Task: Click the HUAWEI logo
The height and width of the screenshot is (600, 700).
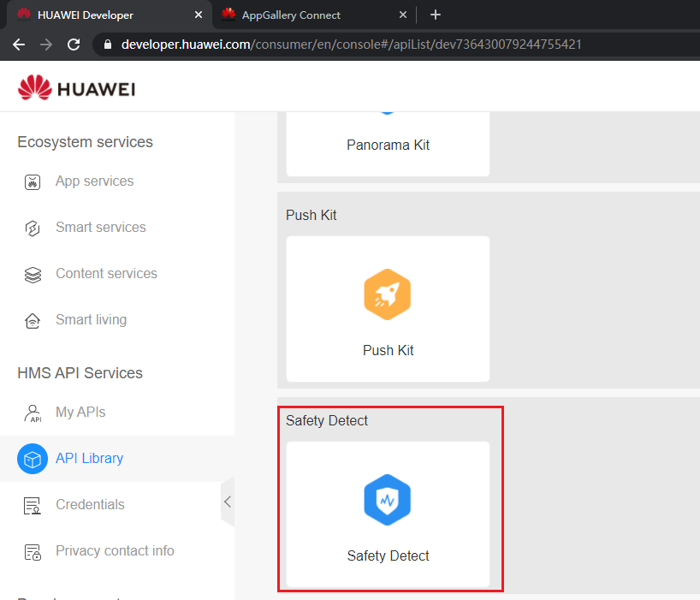Action: (x=75, y=86)
